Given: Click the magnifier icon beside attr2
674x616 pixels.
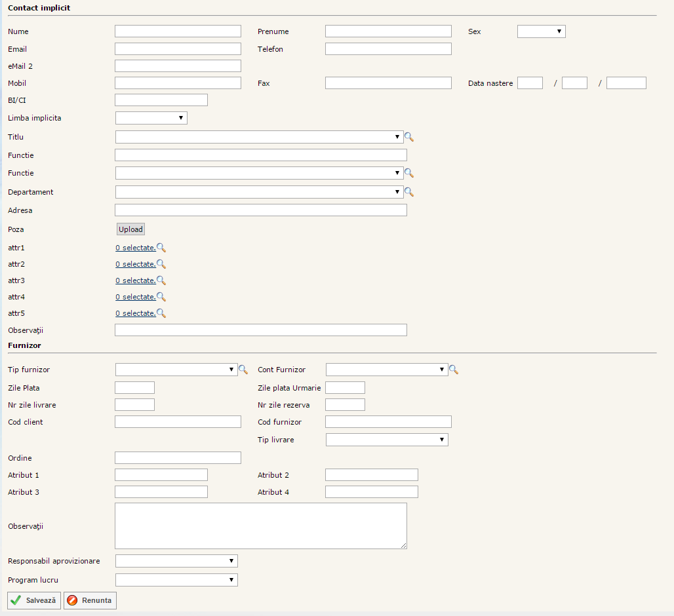Looking at the screenshot, I should point(161,264).
